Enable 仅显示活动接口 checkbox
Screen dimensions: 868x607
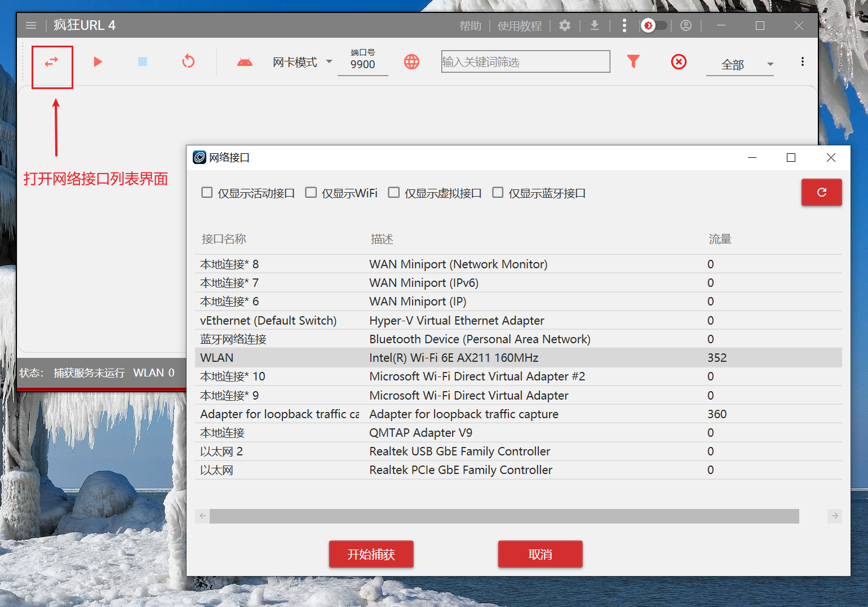(207, 193)
